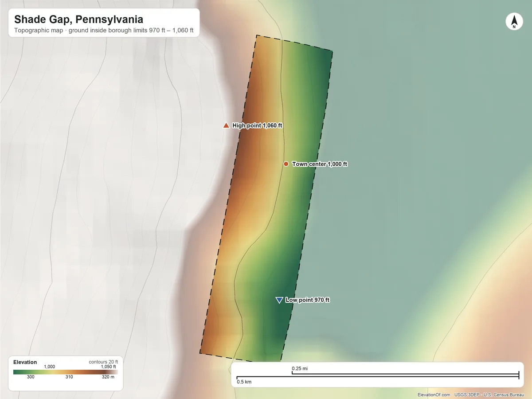Click the 'Town center 1,000 ft' label

pyautogui.click(x=320, y=164)
